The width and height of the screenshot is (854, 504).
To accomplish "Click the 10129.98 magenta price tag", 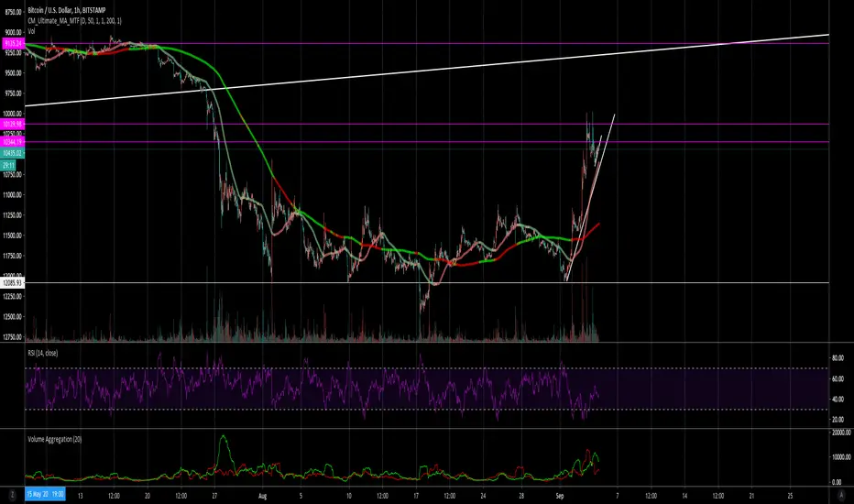I will (x=13, y=125).
